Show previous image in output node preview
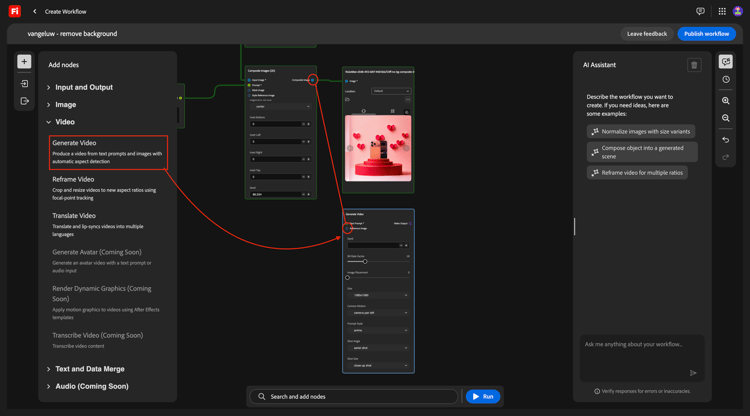Screen dimensions: 750x416 pos(350,148)
